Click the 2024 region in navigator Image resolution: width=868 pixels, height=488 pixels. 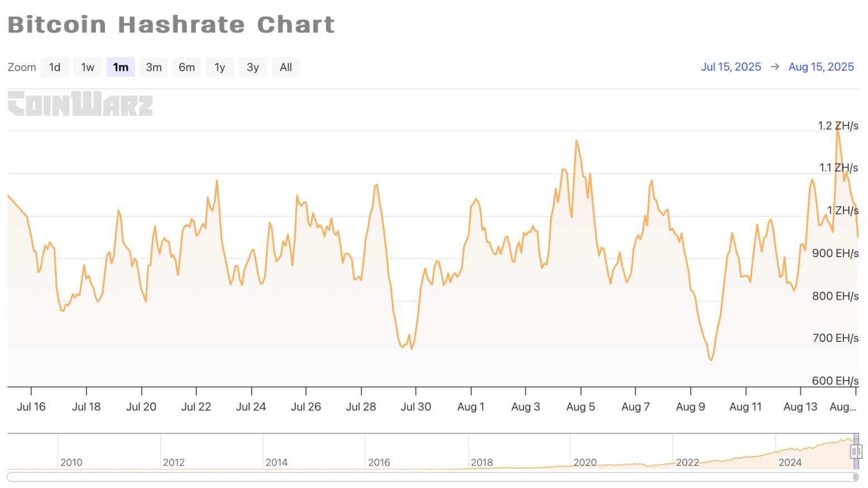coord(790,462)
